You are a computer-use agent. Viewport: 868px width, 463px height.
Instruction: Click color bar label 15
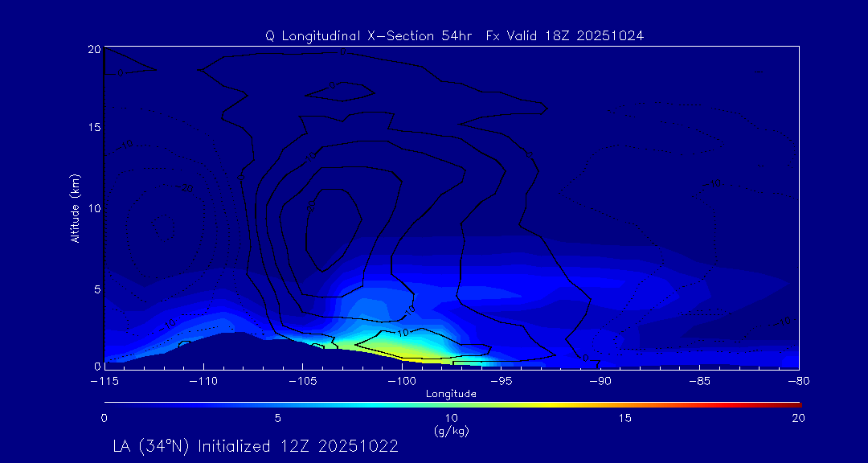pyautogui.click(x=625, y=419)
